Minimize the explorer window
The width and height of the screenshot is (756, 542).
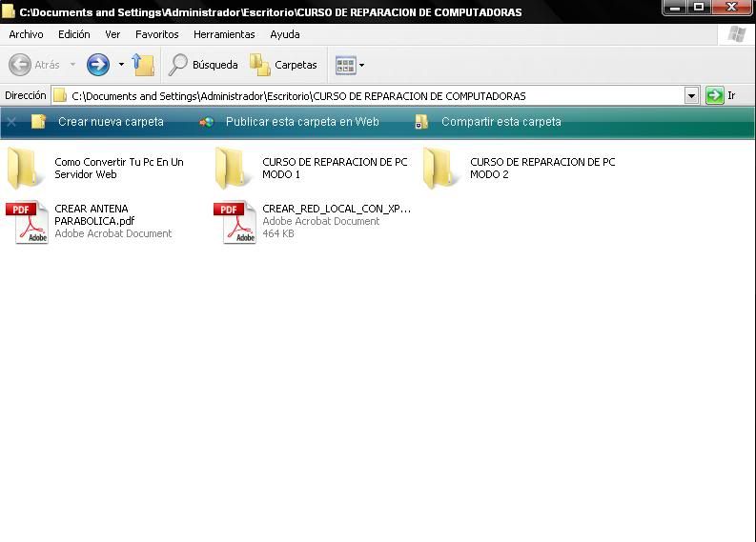coord(675,8)
